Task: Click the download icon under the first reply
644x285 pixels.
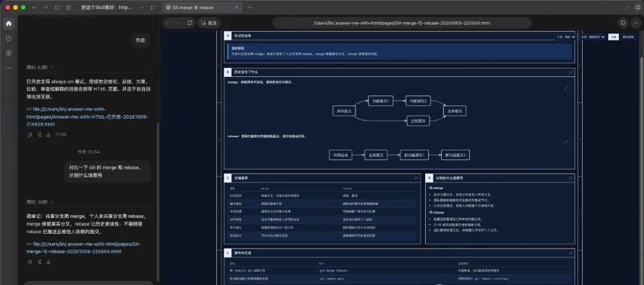Action: click(48, 134)
